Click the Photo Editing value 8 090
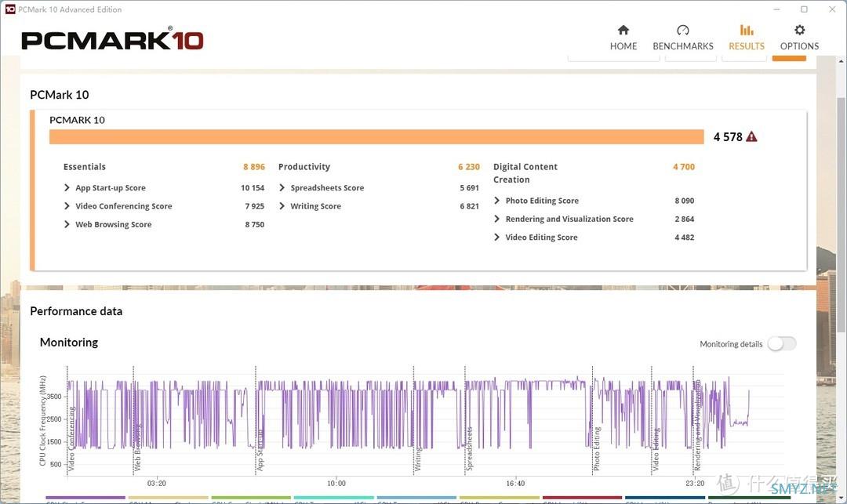The height and width of the screenshot is (504, 847). tap(685, 201)
